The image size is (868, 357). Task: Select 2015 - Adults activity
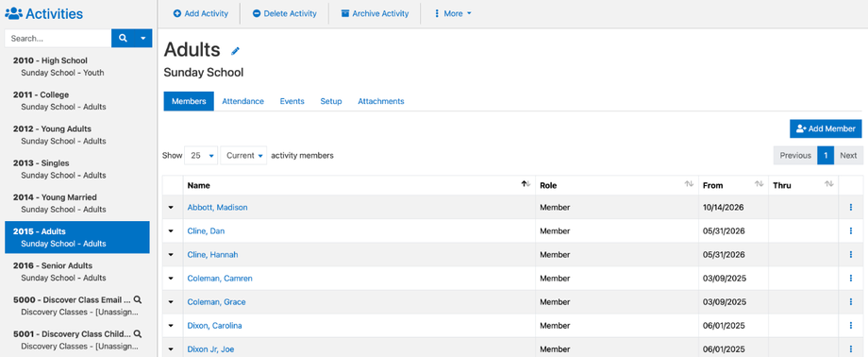click(77, 237)
